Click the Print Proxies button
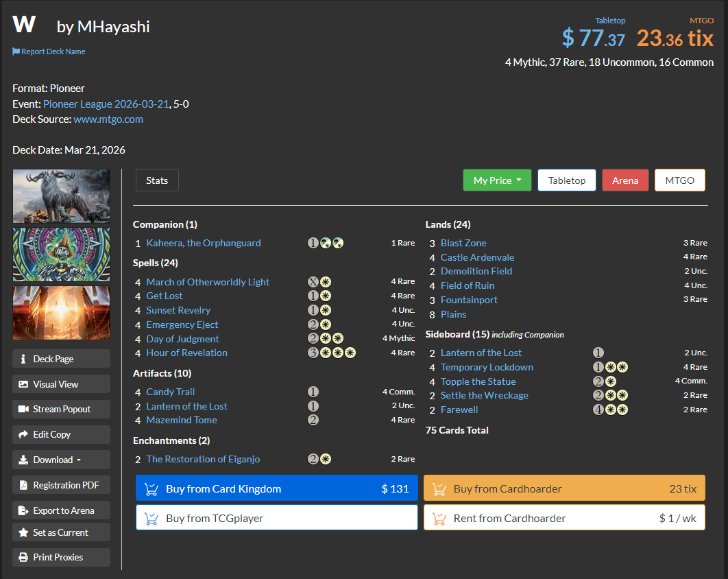This screenshot has width=728, height=579. pyautogui.click(x=61, y=557)
